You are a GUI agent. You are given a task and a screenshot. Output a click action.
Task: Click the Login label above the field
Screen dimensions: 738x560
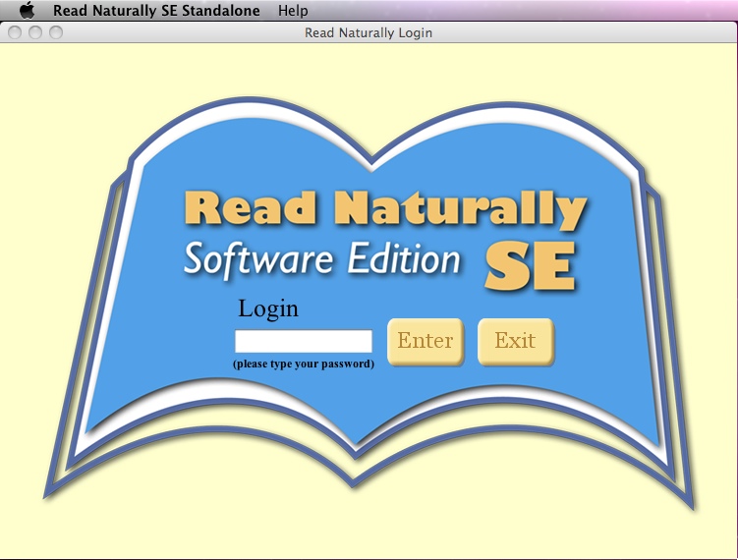click(x=268, y=309)
